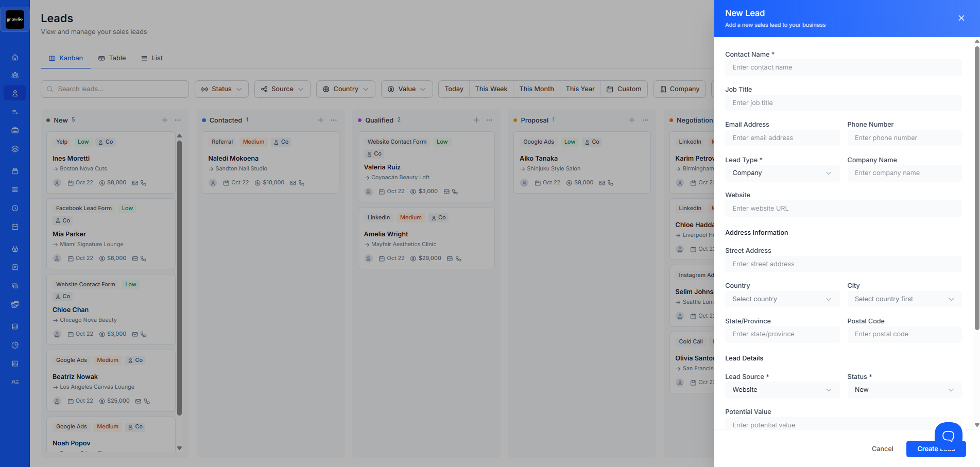
Task: Expand the City dropdown
Action: pyautogui.click(x=904, y=299)
